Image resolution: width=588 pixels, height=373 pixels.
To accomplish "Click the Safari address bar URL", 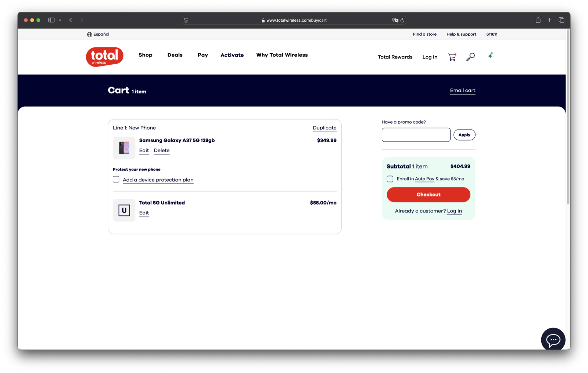I will (296, 20).
